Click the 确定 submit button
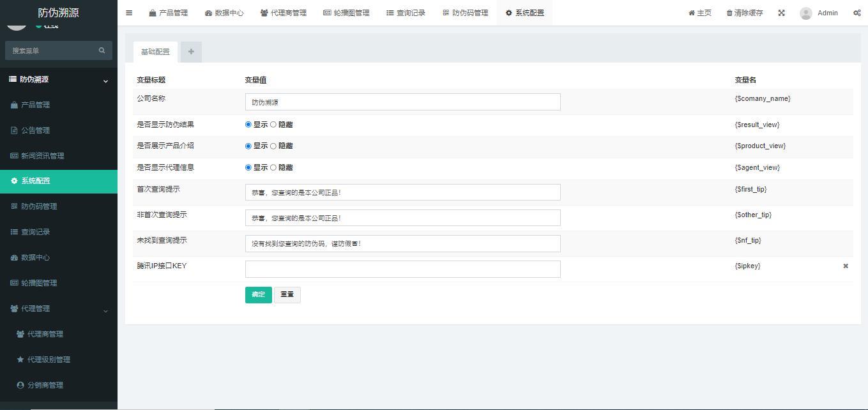The height and width of the screenshot is (410, 868). tap(258, 294)
